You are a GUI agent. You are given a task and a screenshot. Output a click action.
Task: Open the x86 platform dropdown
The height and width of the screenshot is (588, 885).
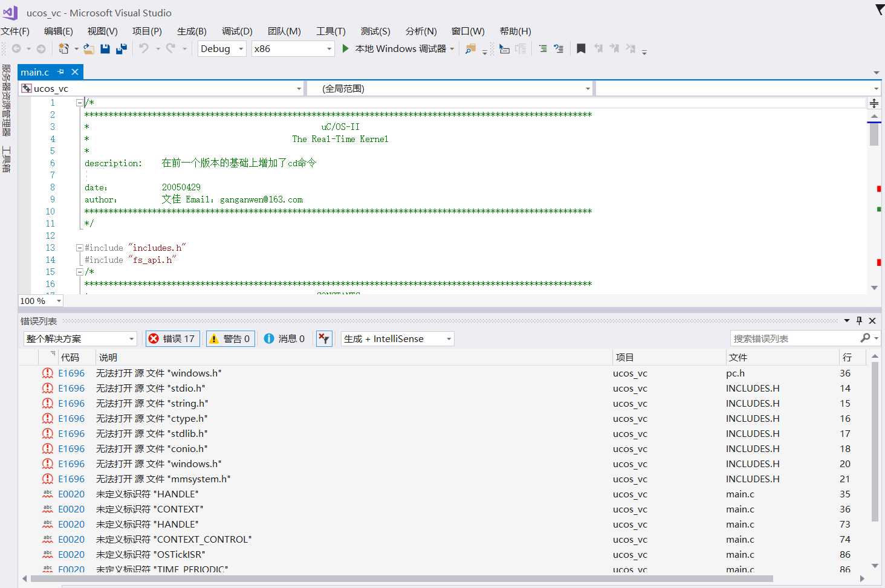293,49
